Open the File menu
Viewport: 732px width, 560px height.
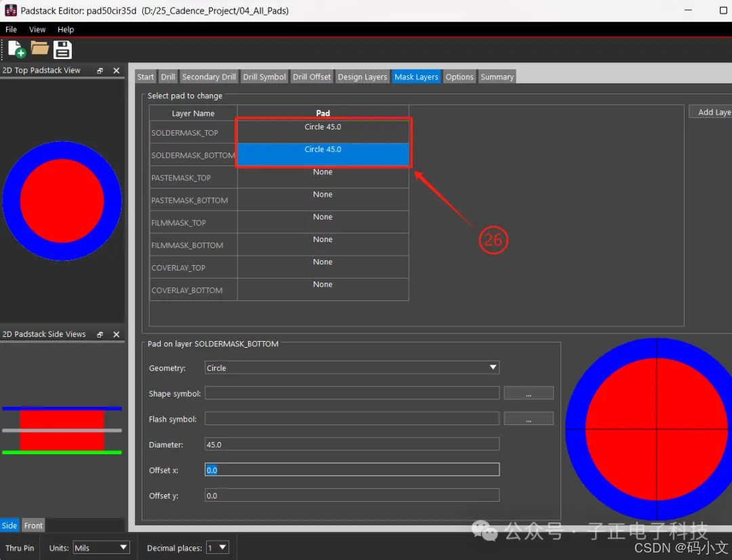click(x=12, y=29)
